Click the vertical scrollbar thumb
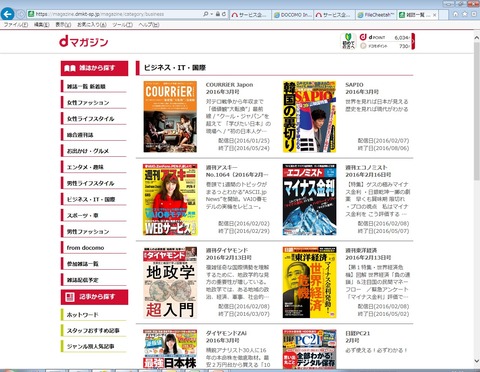Image resolution: width=480 pixels, height=372 pixels. pyautogui.click(x=476, y=112)
